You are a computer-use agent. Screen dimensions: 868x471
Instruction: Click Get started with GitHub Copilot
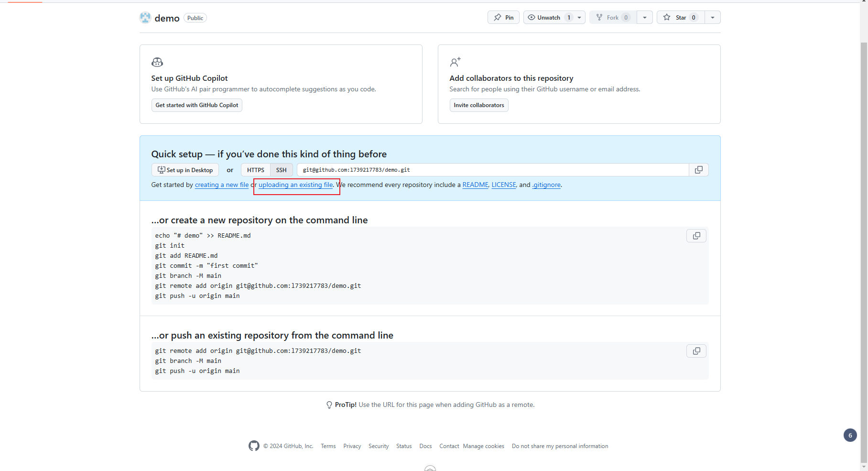(x=197, y=105)
